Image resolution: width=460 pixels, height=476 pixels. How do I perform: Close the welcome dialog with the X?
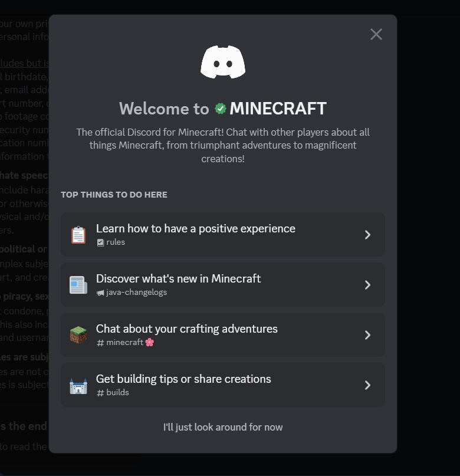point(376,34)
